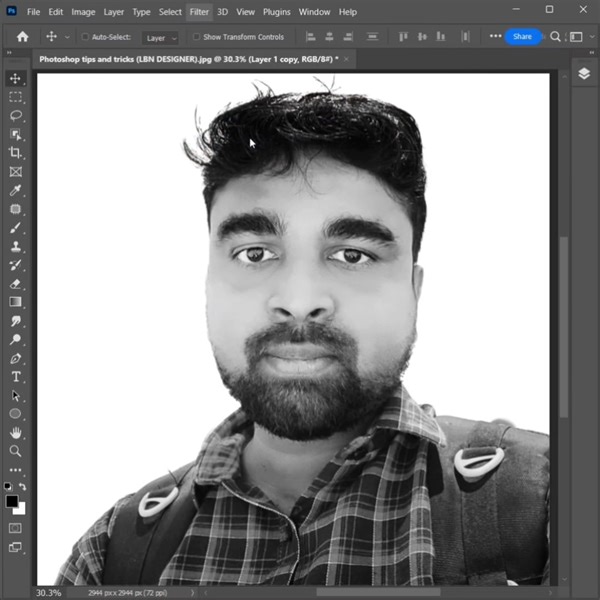This screenshot has height=600, width=600.
Task: Open the Move tool preset picker arrow
Action: pos(67,37)
